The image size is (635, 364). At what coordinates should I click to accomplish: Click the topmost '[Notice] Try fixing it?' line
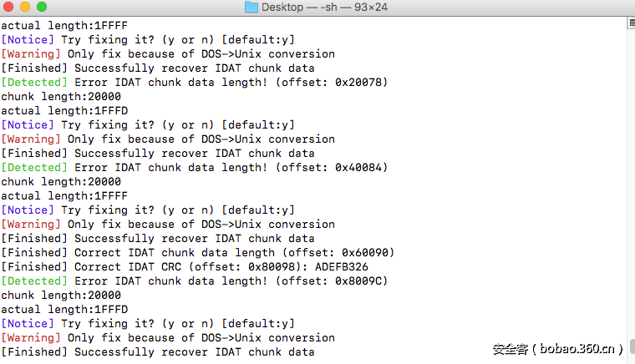point(148,39)
